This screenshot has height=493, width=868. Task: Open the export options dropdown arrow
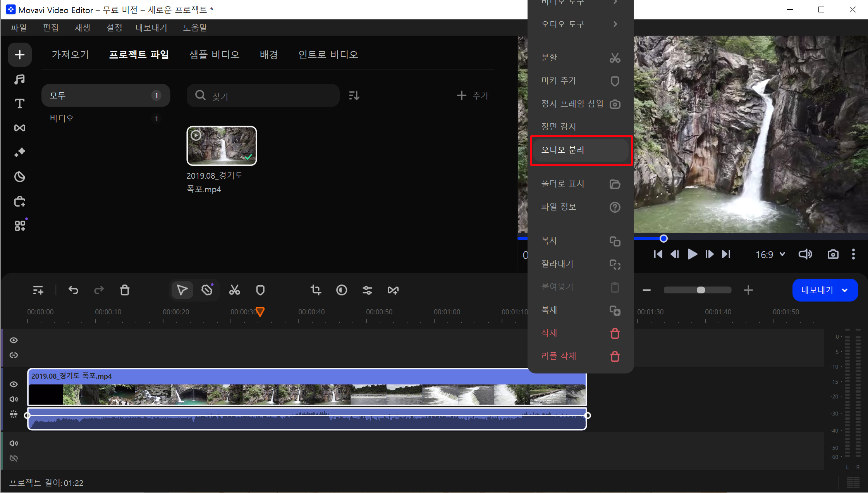point(845,290)
